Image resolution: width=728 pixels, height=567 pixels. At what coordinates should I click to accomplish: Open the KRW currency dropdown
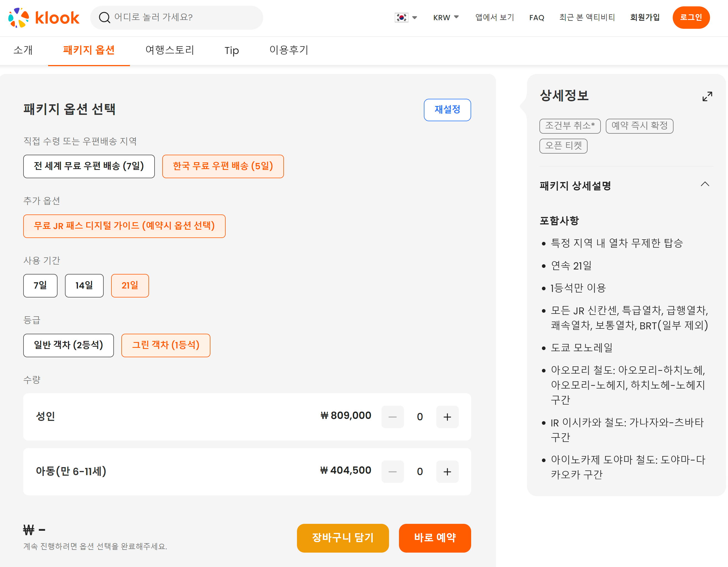(x=446, y=18)
